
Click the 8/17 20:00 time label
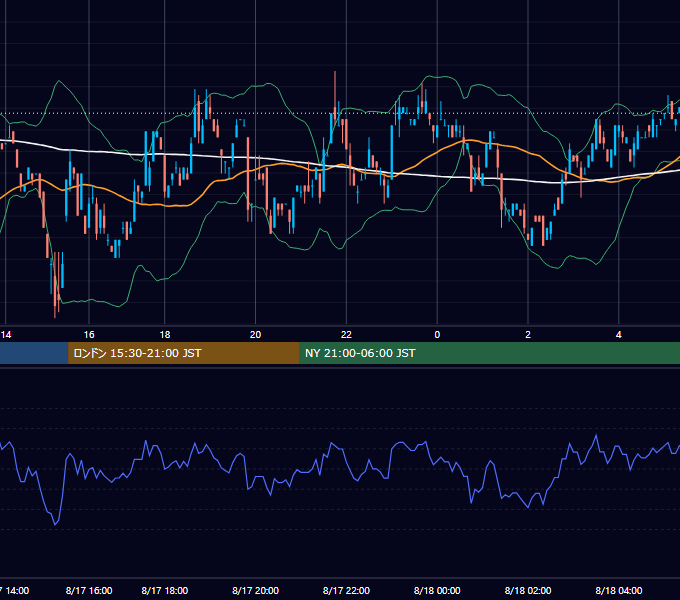pos(255,590)
